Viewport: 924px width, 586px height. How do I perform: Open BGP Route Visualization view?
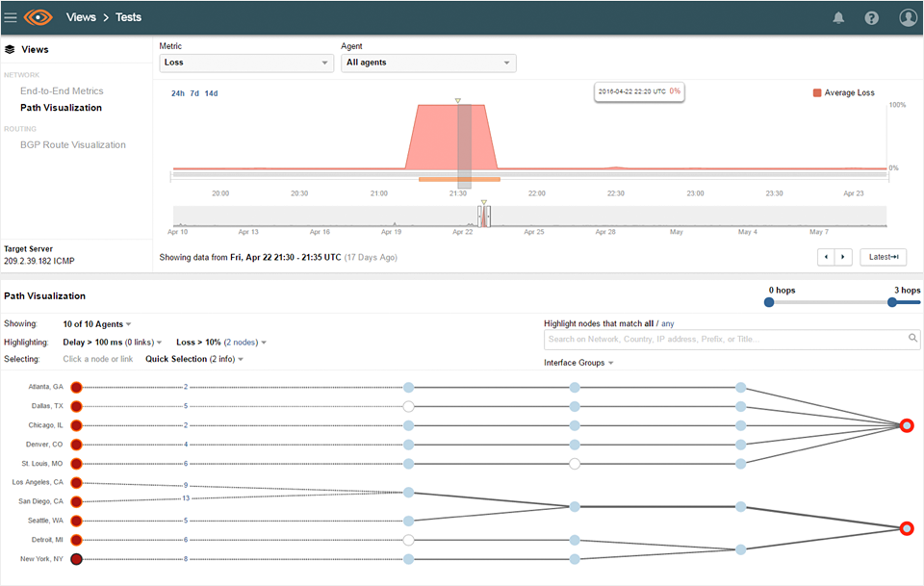click(x=73, y=145)
